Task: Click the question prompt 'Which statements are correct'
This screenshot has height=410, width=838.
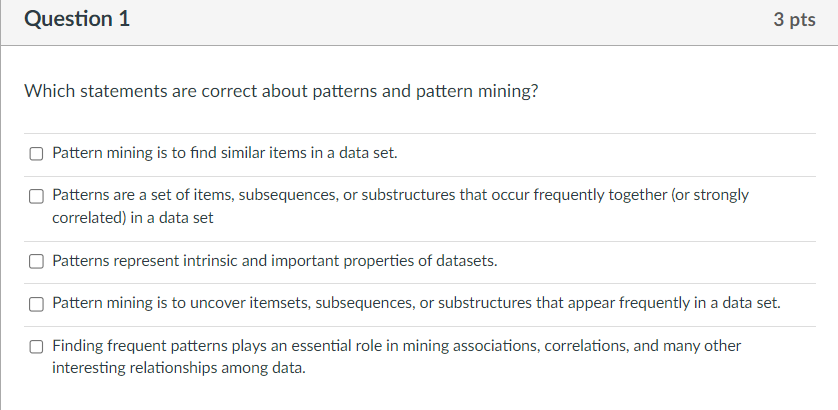Action: [281, 91]
